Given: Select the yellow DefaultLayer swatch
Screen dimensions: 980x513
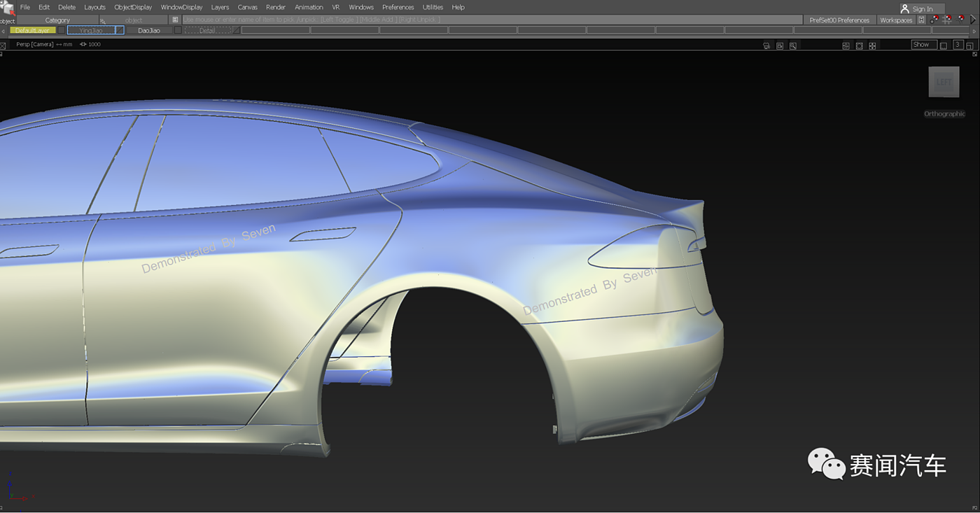Looking at the screenshot, I should 32,30.
